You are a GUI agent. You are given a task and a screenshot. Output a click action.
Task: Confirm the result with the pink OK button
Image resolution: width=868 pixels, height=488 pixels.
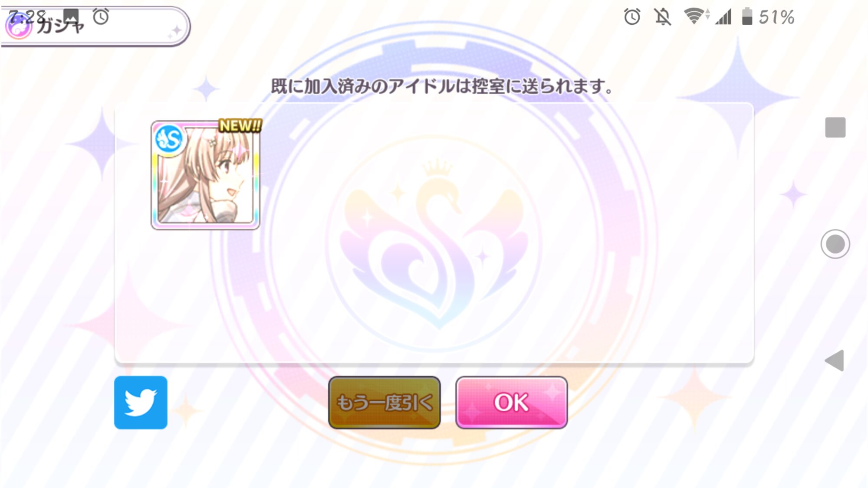512,403
